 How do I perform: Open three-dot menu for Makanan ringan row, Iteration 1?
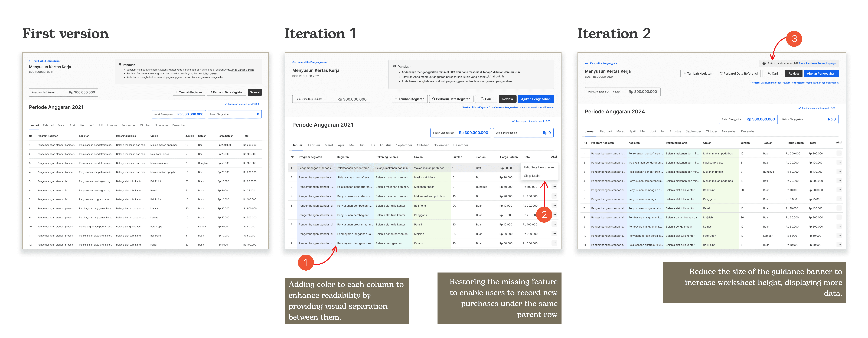(x=554, y=186)
